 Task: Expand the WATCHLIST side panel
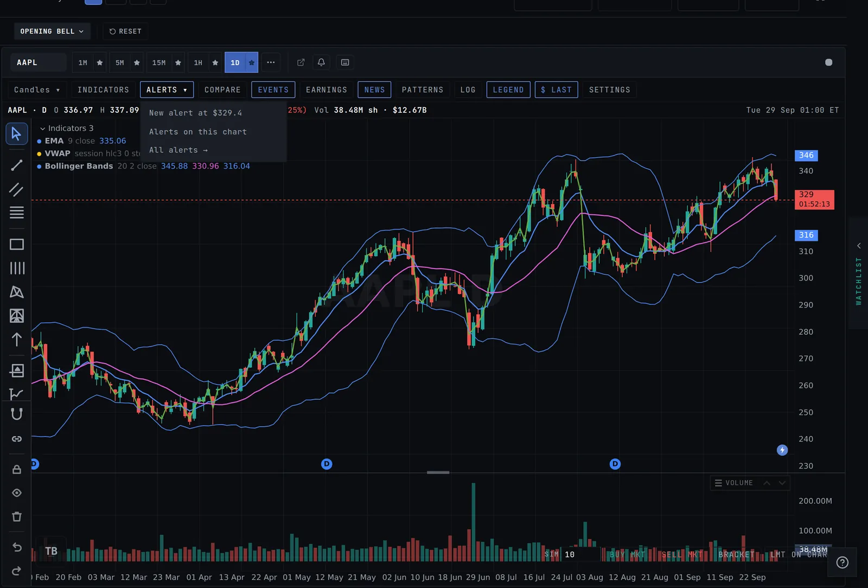click(858, 274)
